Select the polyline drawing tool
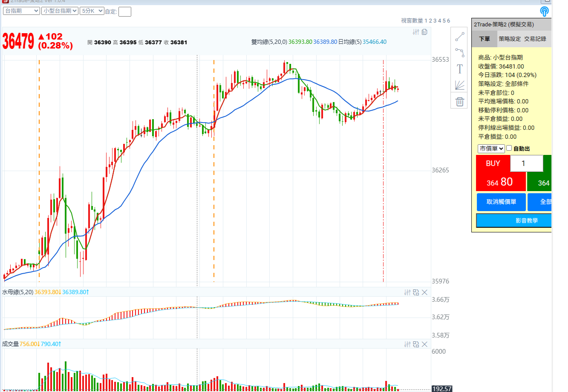568x392 pixels. [459, 53]
